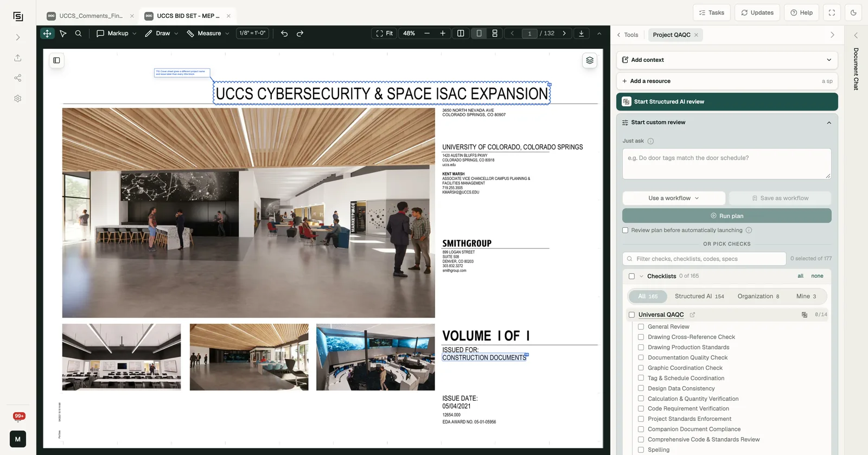Click the page number field
The image size is (868, 455).
(x=529, y=34)
